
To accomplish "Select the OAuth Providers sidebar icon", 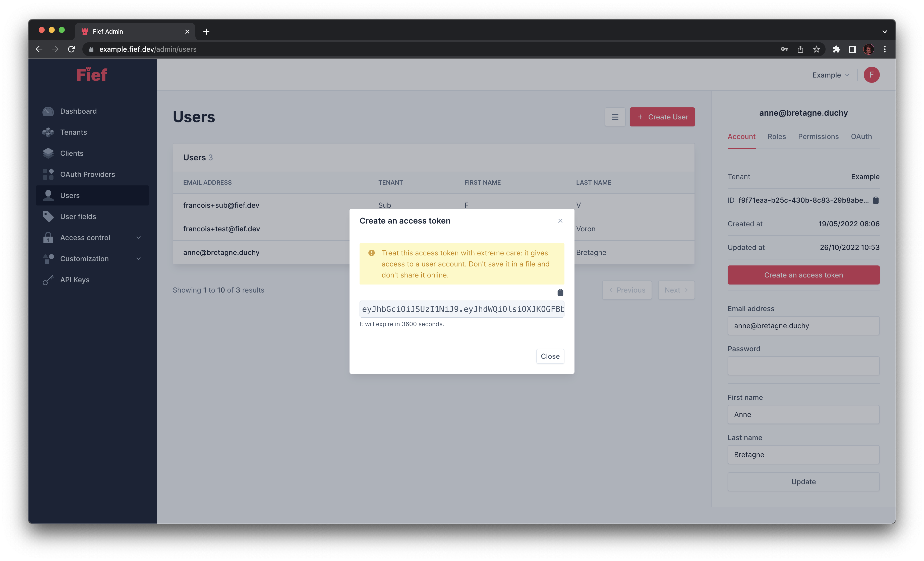I will [x=48, y=174].
